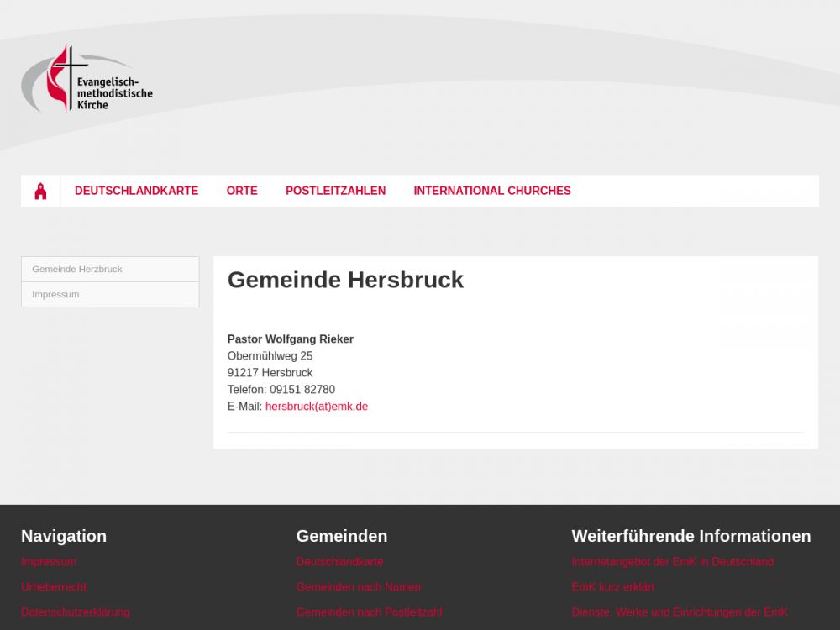Image resolution: width=840 pixels, height=630 pixels.
Task: Open Gemeinden nach Postleitzahl footer link
Action: point(369,612)
